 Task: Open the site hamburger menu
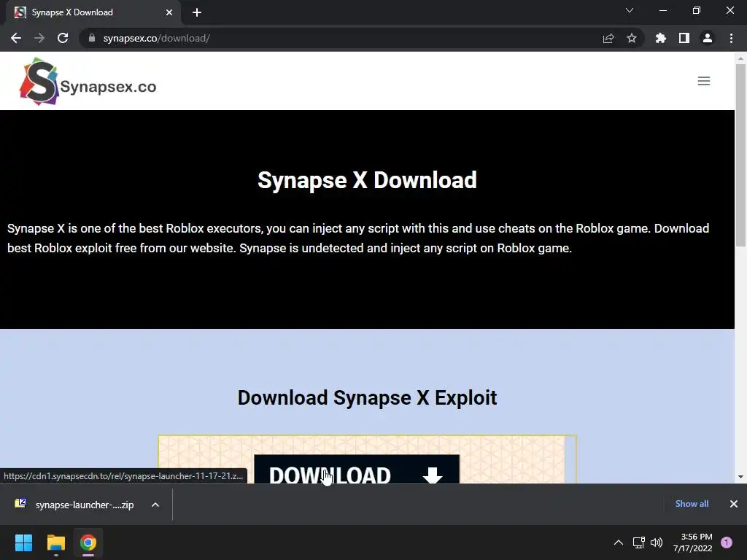click(x=704, y=81)
